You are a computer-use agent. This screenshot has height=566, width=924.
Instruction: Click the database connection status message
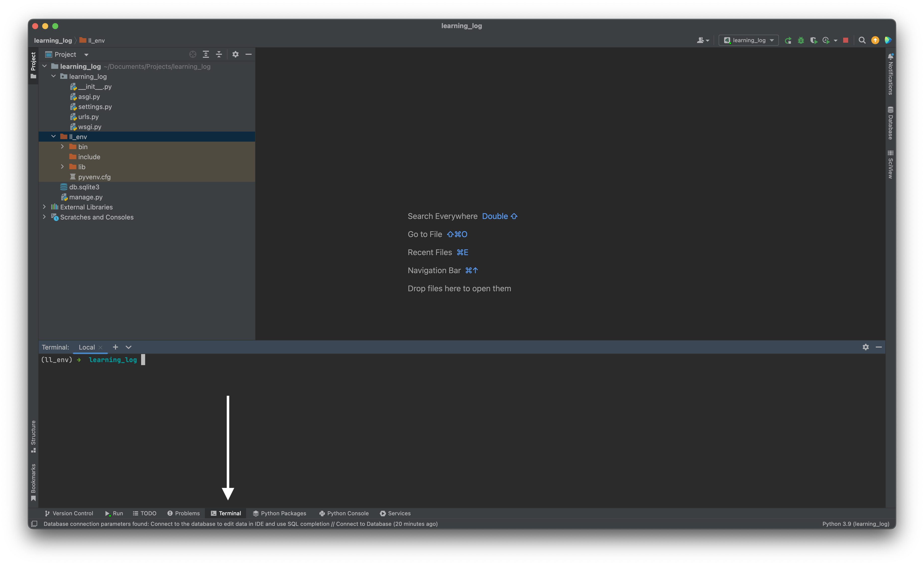point(240,524)
